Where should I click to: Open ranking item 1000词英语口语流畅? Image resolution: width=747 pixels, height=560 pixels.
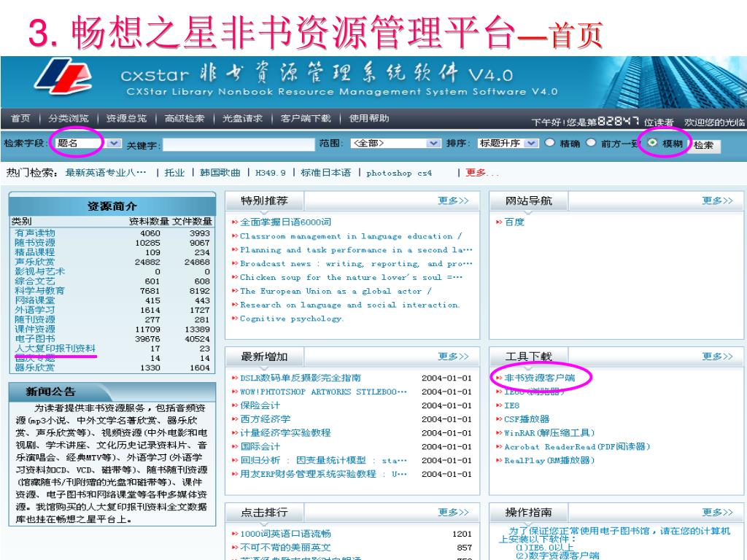click(285, 534)
